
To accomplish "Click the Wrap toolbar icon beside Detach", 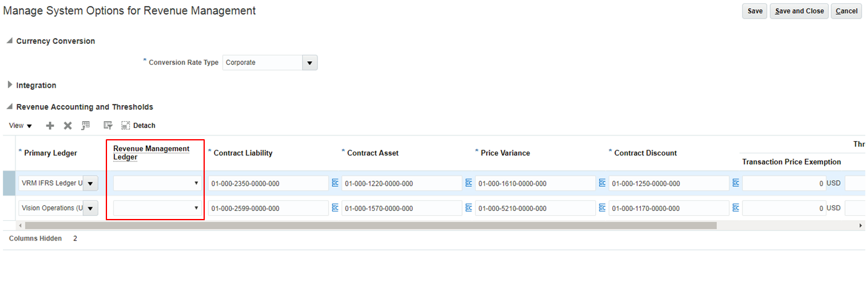I will click(x=108, y=126).
